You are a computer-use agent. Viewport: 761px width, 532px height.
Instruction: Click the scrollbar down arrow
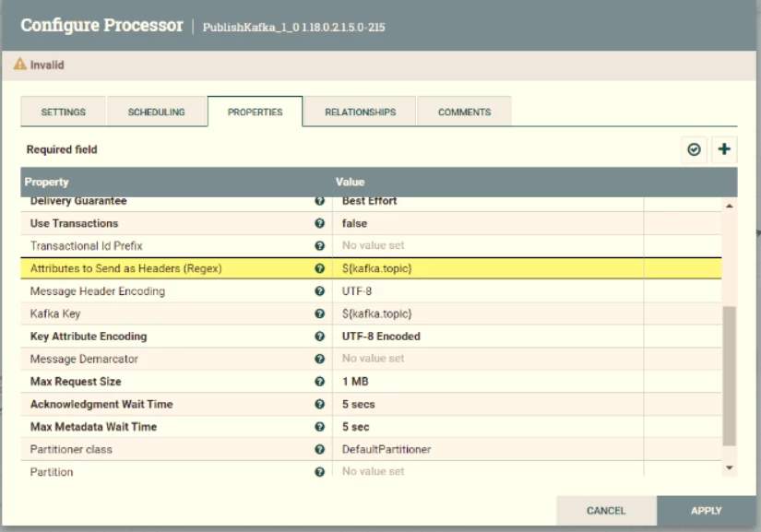tap(729, 467)
